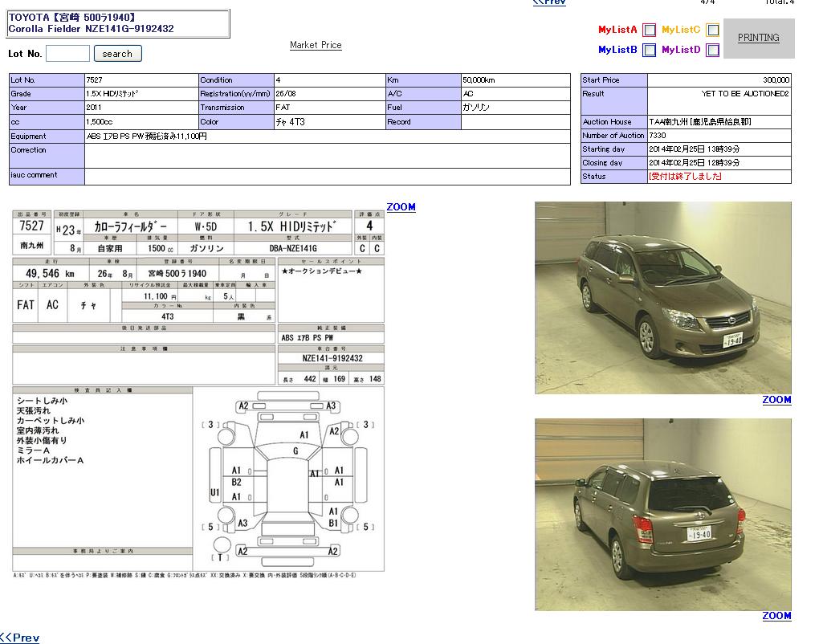Check the MyListB checkbox

[x=650, y=51]
